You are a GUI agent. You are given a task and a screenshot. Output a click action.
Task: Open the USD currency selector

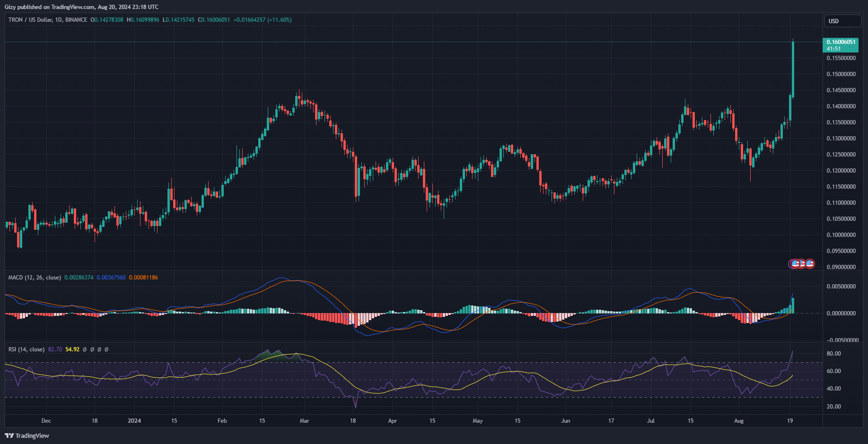pos(842,21)
